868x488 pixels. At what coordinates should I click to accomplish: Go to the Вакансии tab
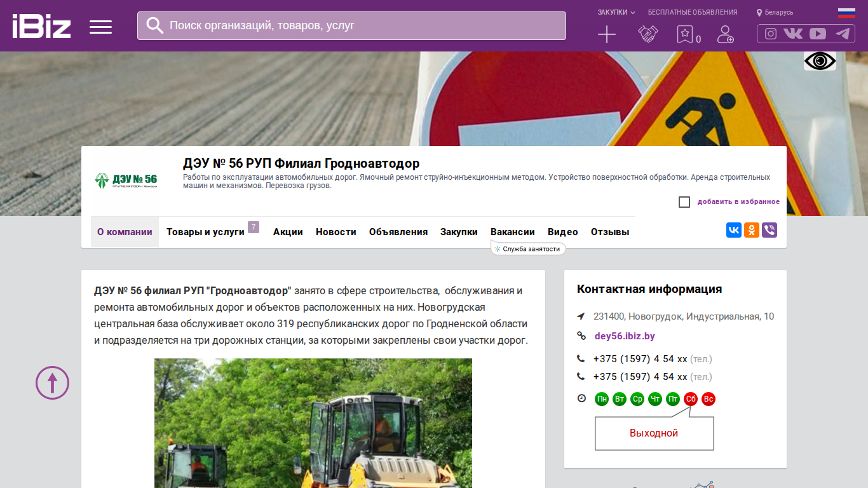tap(513, 232)
